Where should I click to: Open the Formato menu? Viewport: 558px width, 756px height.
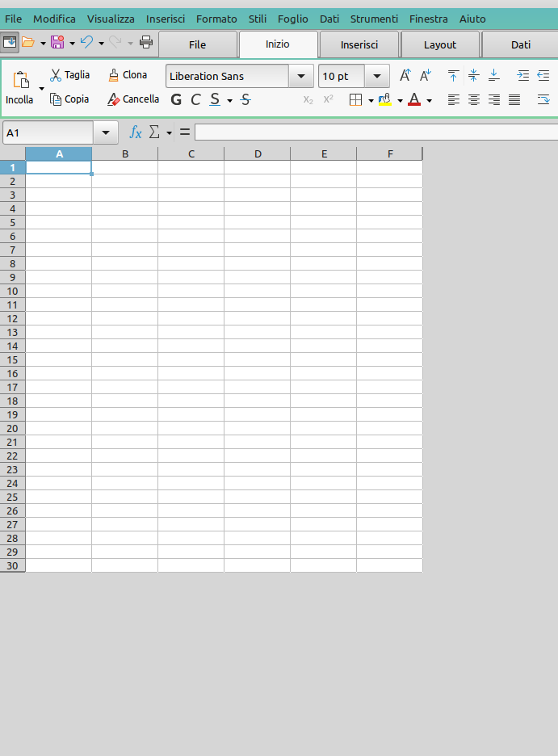[216, 19]
